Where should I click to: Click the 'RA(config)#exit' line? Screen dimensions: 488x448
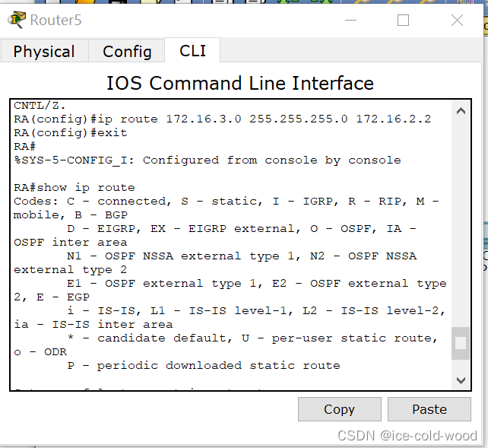(x=71, y=132)
